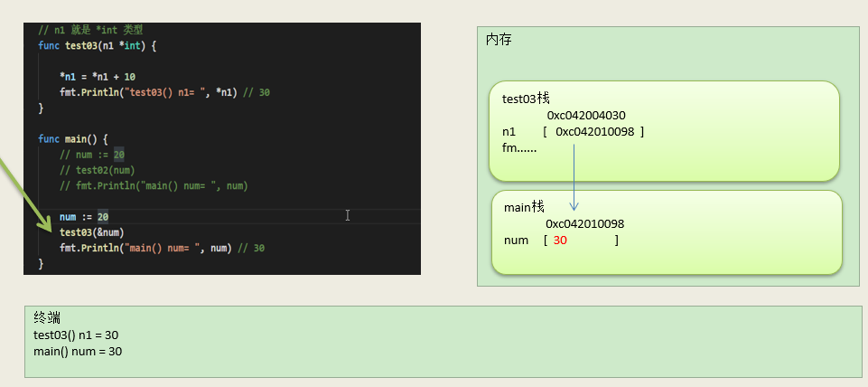Click the comment '// n1 就是 *int 类型'

pos(90,30)
